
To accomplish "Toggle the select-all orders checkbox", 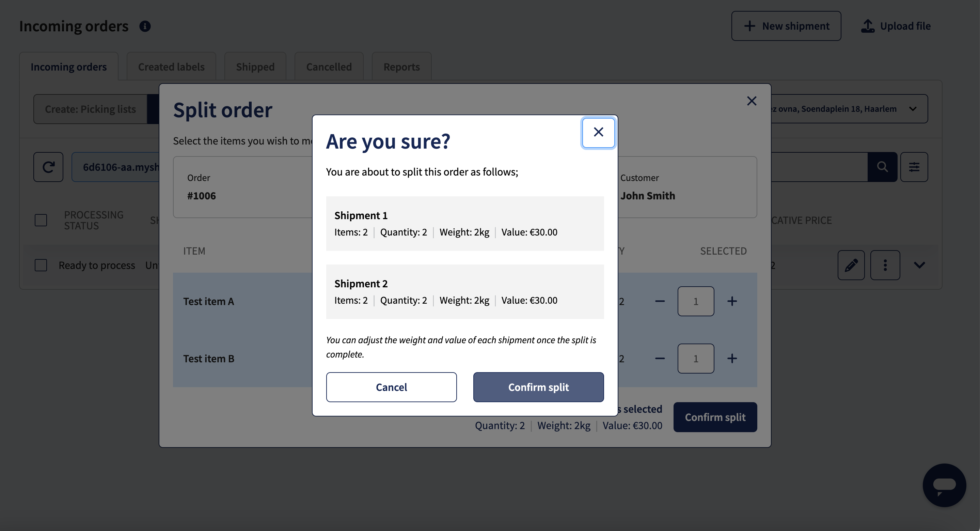I will tap(41, 220).
